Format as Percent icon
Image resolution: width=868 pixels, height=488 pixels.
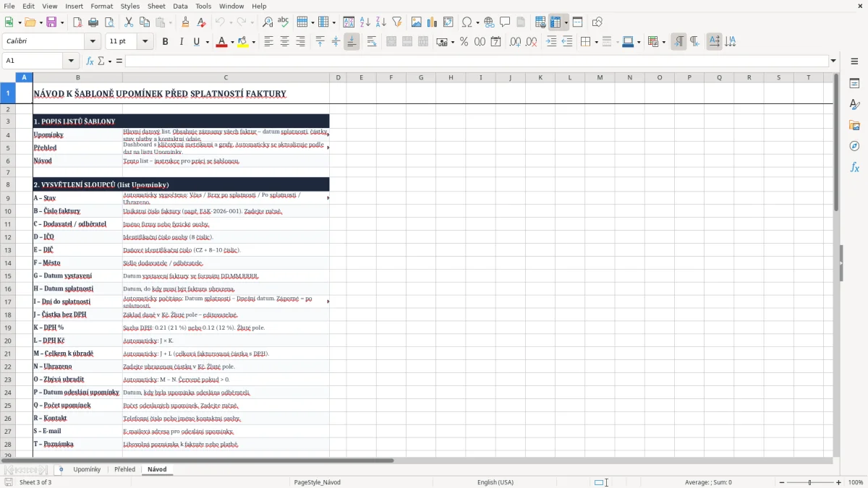pos(464,42)
